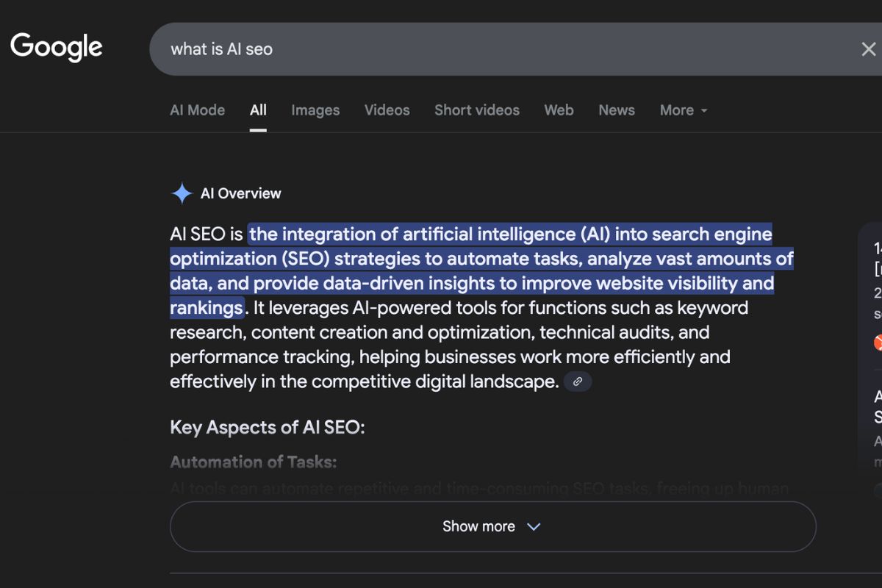Clear the search query with the X icon
The width and height of the screenshot is (882, 588).
pos(868,49)
